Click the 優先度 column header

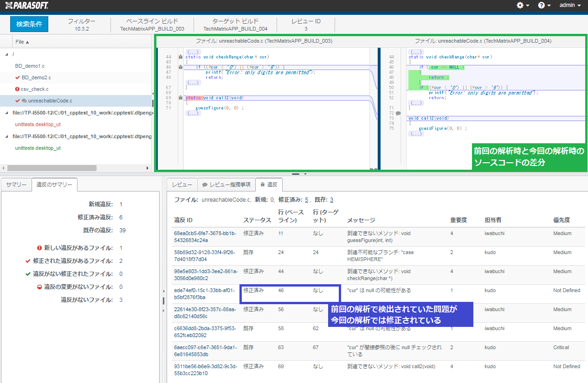(562, 220)
